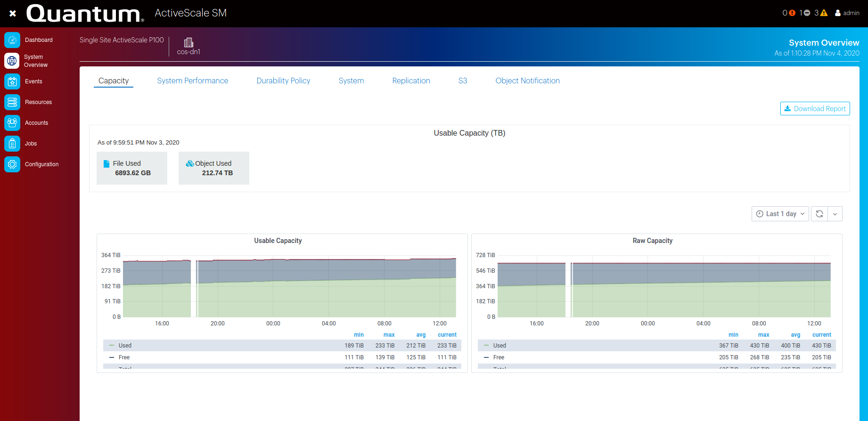This screenshot has width=868, height=421.
Task: Switch to the System Performance tab
Action: [x=192, y=81]
